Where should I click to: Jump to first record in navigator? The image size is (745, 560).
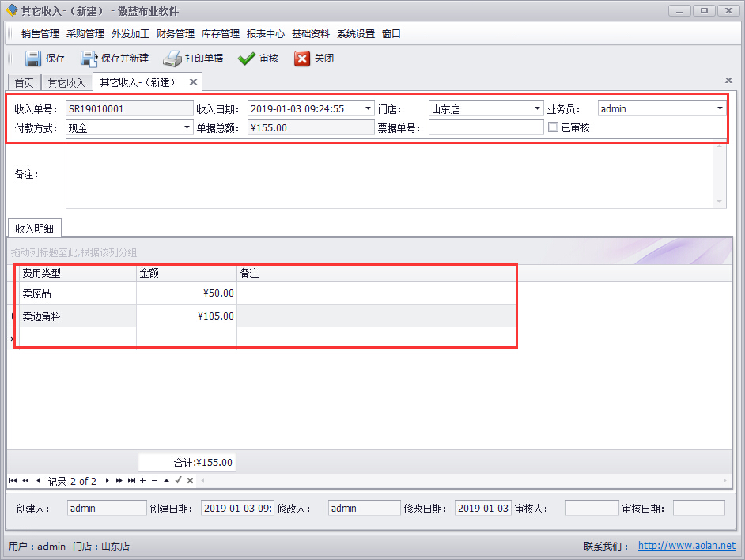tap(13, 481)
